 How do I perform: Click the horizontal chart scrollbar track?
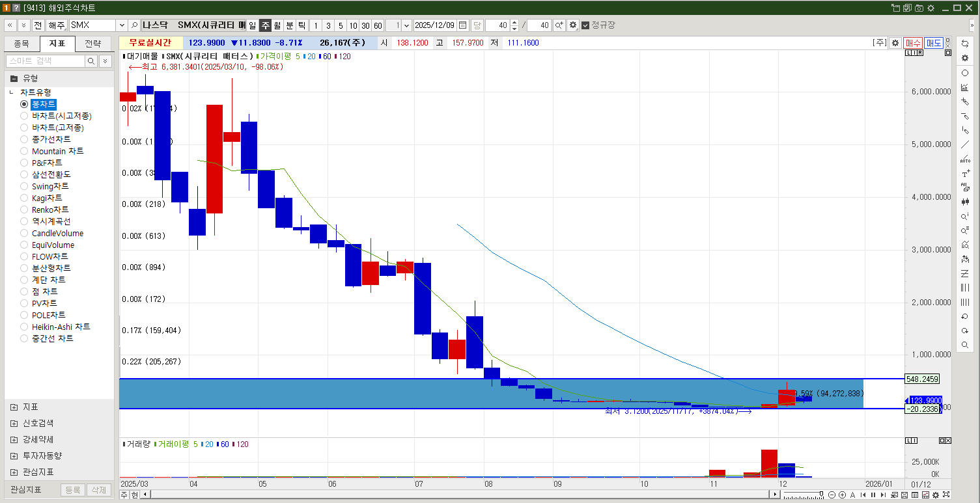point(459,495)
